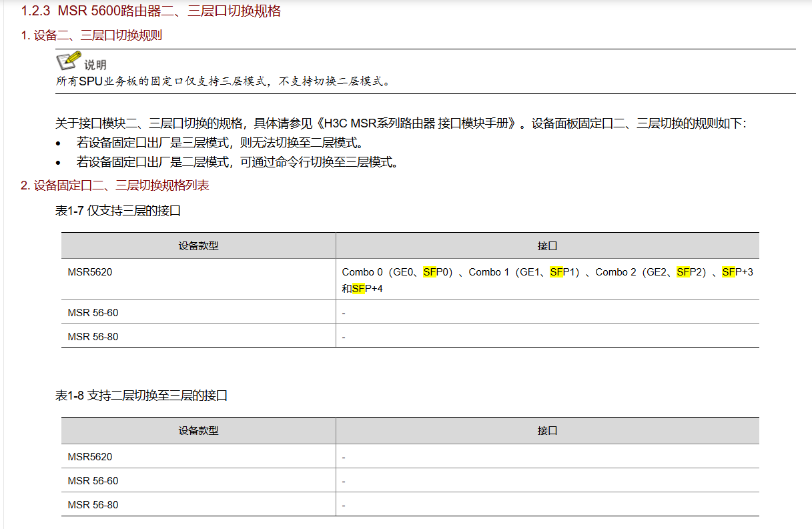Click 设备款型 header in table 1-8
The image size is (812, 529).
[198, 431]
